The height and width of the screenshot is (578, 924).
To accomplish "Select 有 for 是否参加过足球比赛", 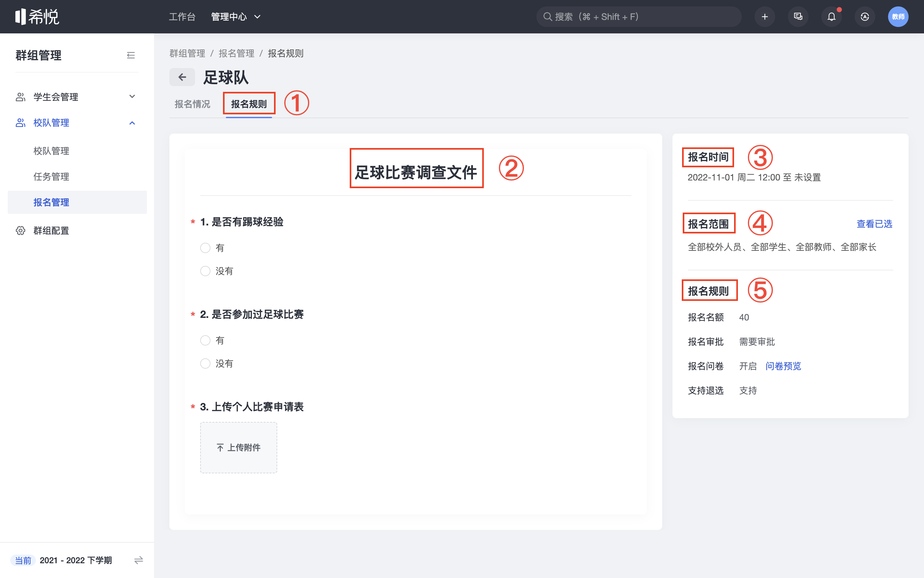I will point(205,340).
